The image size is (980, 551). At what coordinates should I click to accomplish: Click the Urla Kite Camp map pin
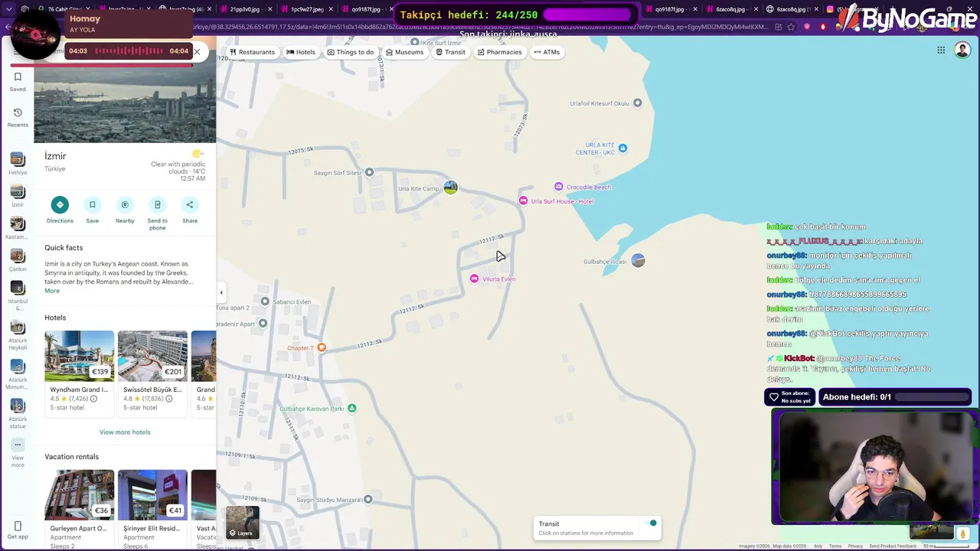(450, 187)
